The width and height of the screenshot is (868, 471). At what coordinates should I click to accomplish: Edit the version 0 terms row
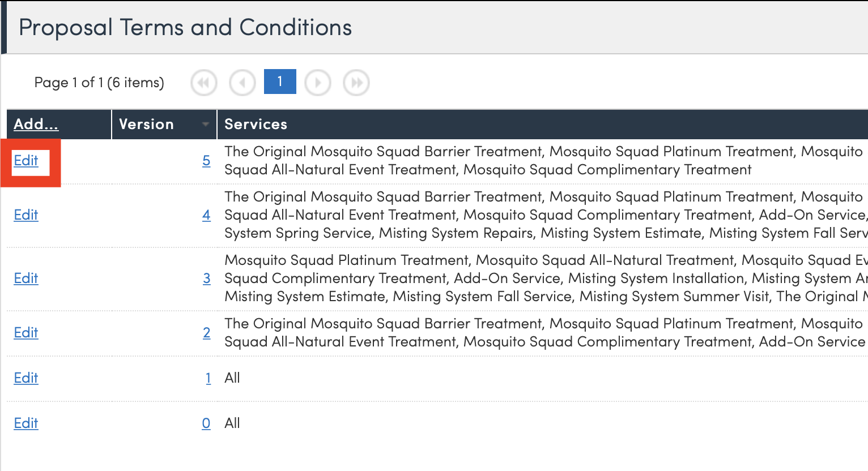tap(26, 423)
